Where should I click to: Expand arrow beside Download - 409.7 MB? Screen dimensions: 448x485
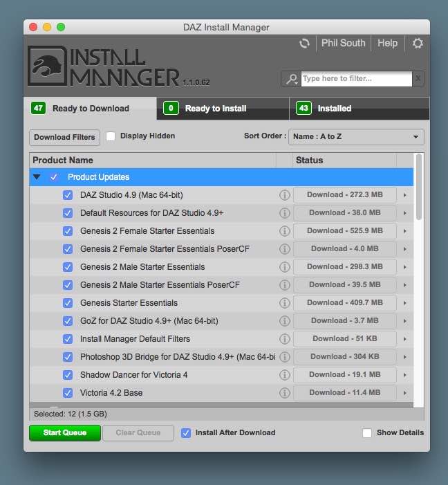[404, 303]
